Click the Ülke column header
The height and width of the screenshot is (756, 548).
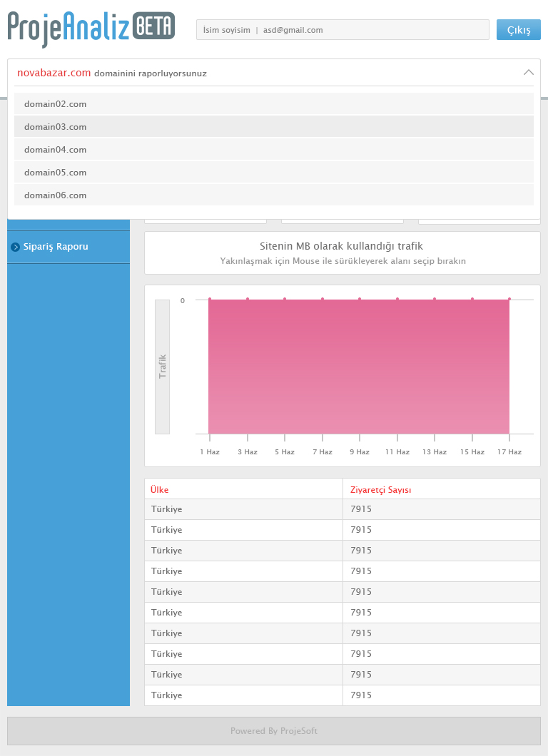coord(160,489)
